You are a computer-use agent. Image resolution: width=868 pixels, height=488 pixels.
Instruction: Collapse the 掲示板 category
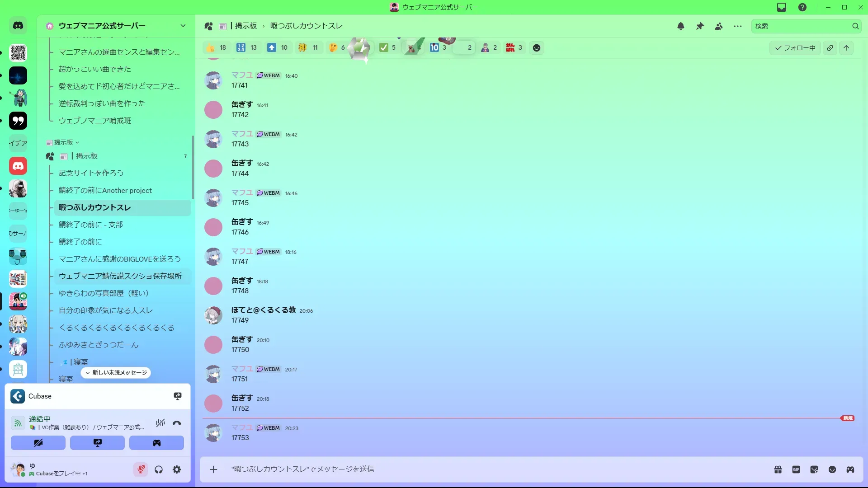click(x=63, y=142)
